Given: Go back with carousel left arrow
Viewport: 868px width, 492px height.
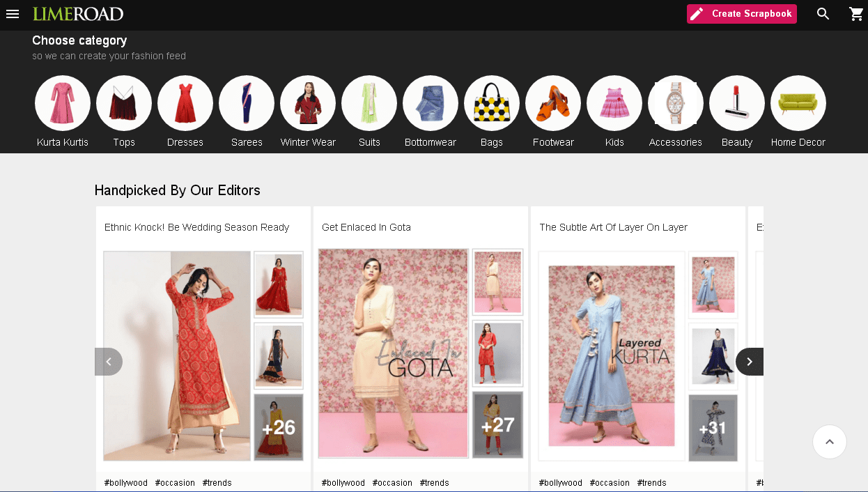Looking at the screenshot, I should point(109,362).
